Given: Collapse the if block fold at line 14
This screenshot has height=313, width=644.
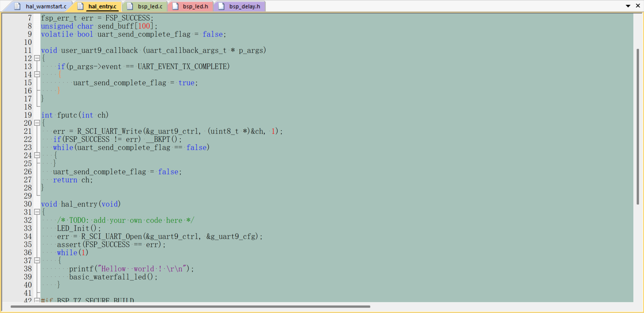Looking at the screenshot, I should pyautogui.click(x=37, y=75).
